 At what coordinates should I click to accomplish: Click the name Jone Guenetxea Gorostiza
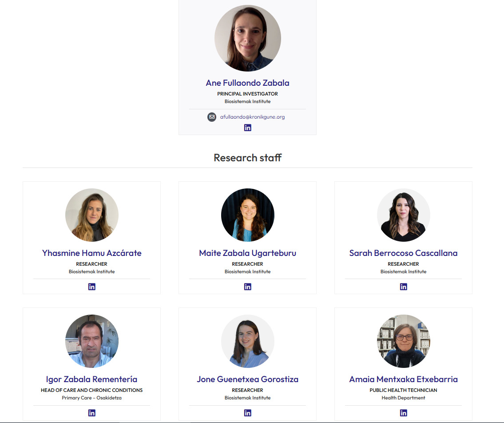click(247, 379)
